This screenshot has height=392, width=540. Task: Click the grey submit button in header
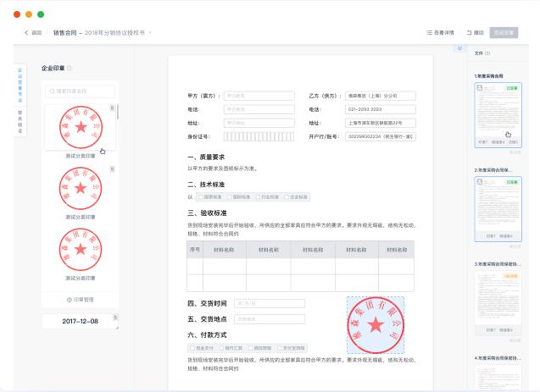[504, 33]
